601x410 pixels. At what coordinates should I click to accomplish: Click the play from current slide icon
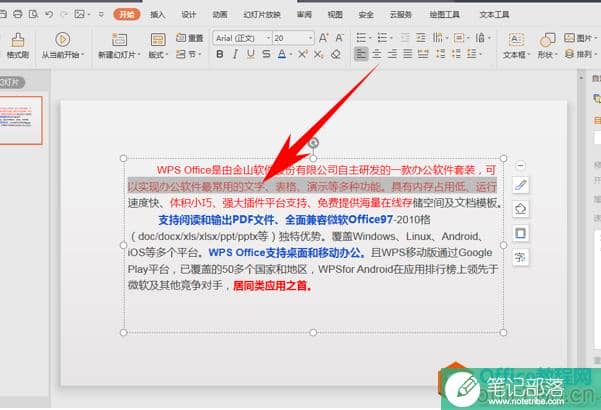[x=62, y=39]
